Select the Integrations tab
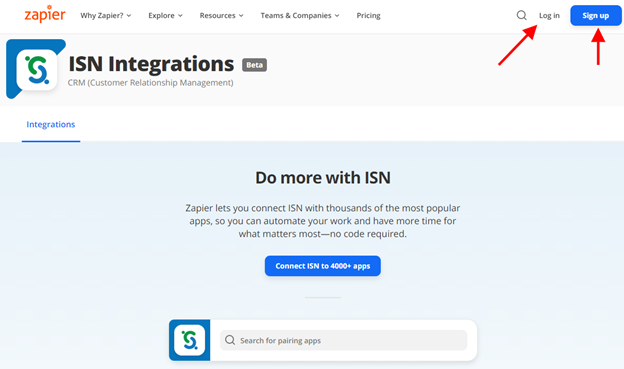This screenshot has width=624, height=369. [51, 125]
